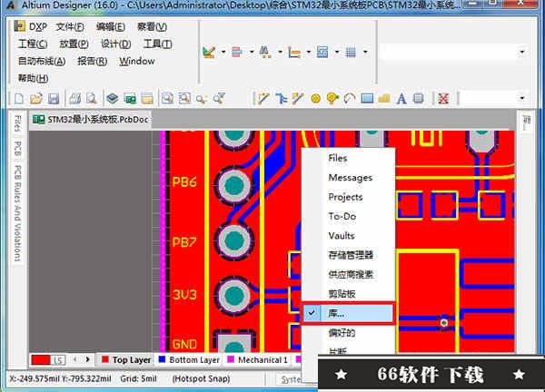Screen dimensions: 545x392
Task: Click the red X clear icon
Action: (443, 99)
